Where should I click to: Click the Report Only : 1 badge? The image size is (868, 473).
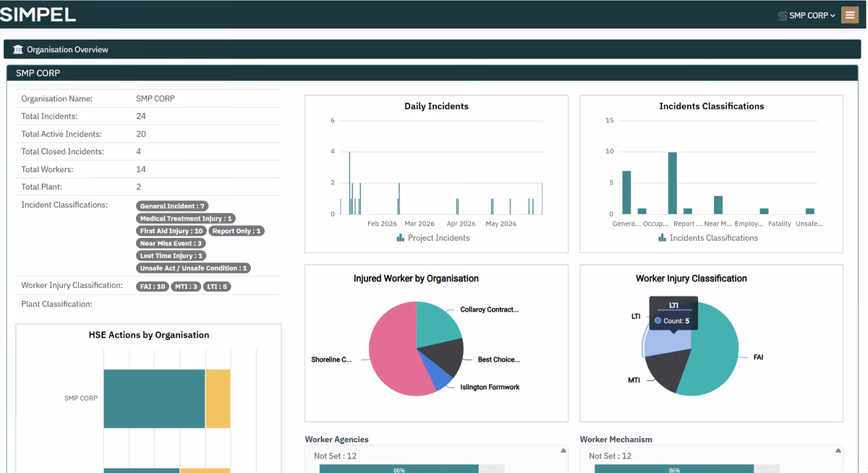click(237, 231)
